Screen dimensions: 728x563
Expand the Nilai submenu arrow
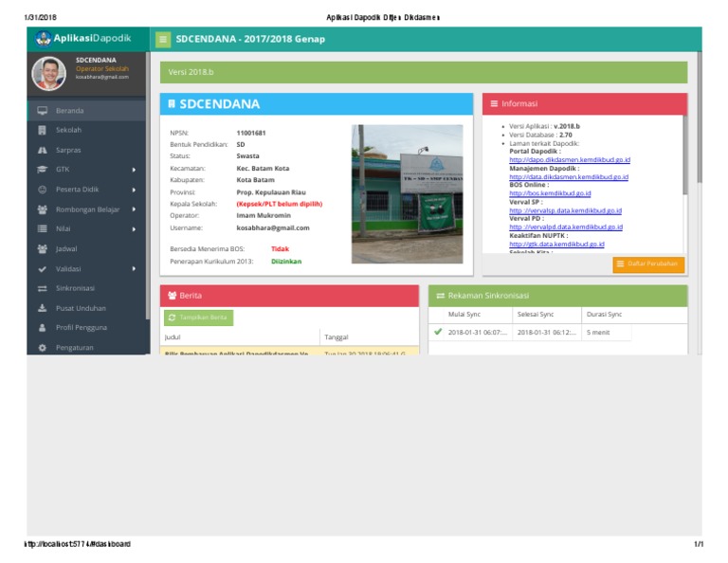134,229
